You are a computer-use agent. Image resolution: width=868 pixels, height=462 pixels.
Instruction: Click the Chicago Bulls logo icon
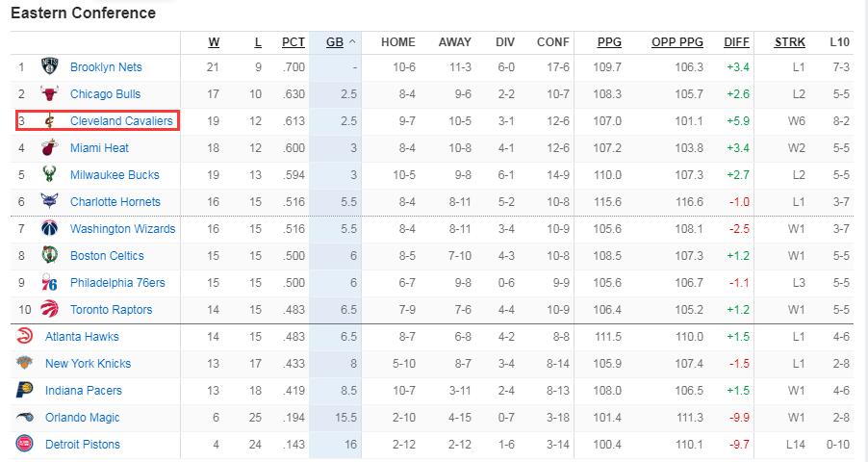coord(50,94)
